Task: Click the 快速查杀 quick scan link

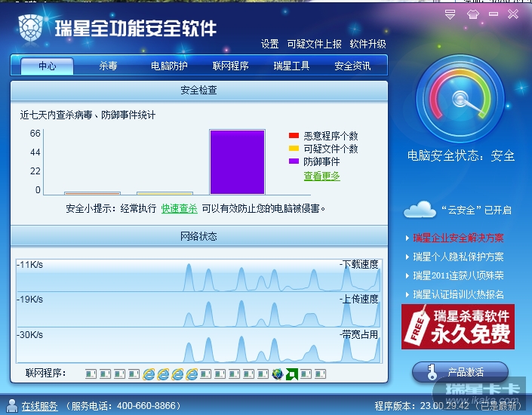Action: tap(179, 208)
